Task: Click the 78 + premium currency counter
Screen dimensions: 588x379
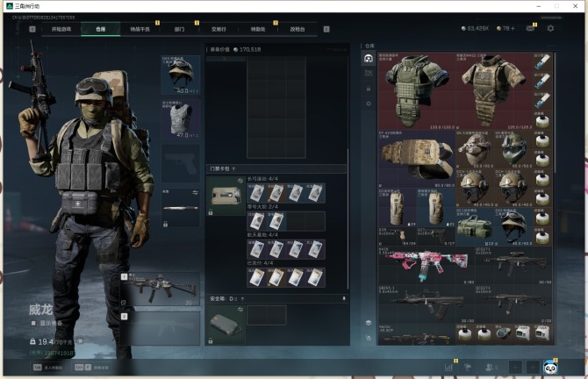Action: pos(506,28)
